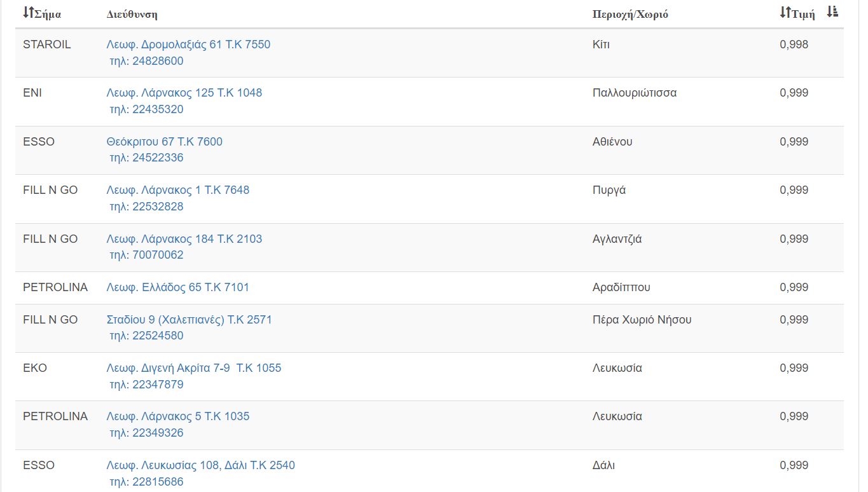The width and height of the screenshot is (868, 492).
Task: Click the Αθιένου area cell
Action: tap(612, 142)
